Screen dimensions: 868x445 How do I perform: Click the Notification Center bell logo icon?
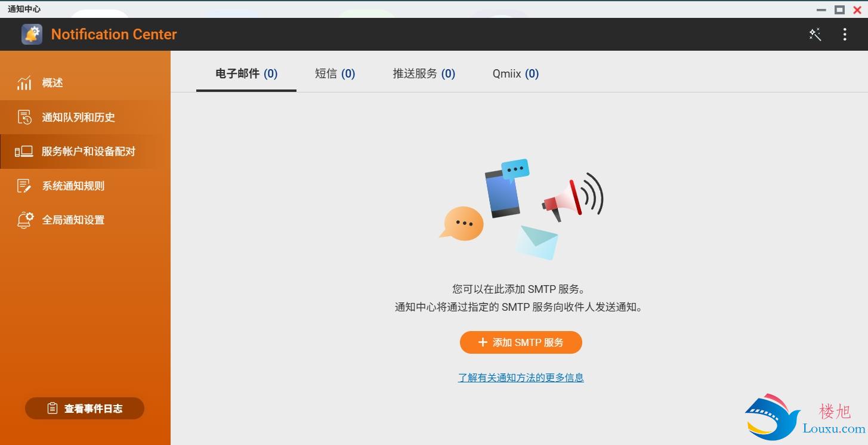point(32,35)
